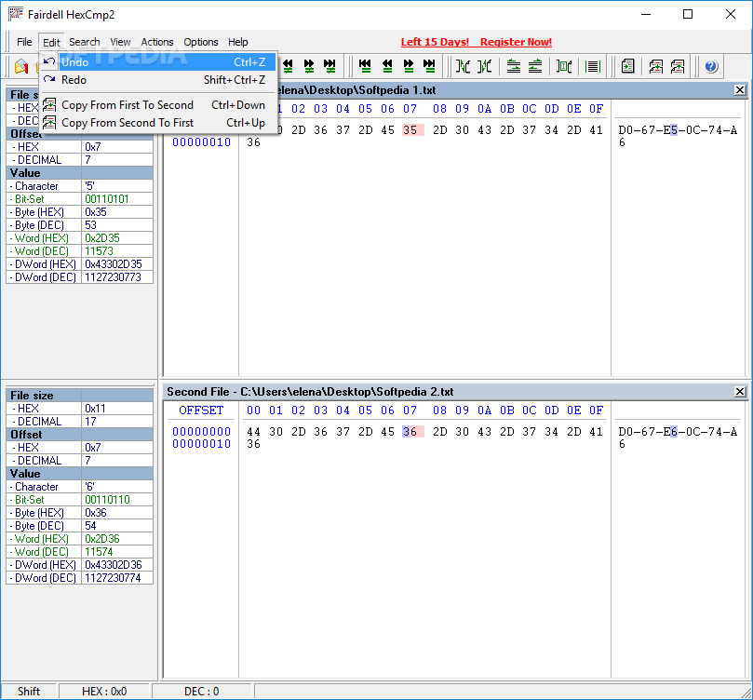Close the Second File panel
Viewport: 753px width, 700px height.
tap(740, 391)
